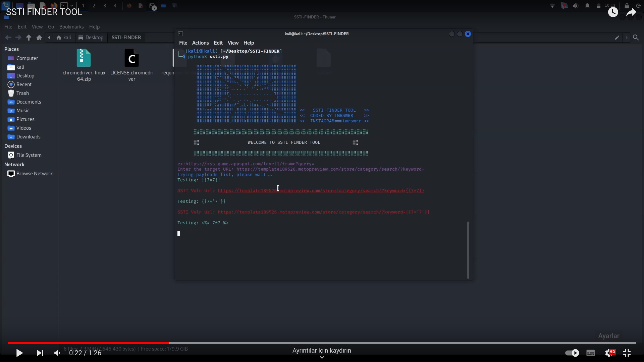
Task: Click the breadcrumb scroll-left arrow in Thunar
Action: pyautogui.click(x=49, y=38)
